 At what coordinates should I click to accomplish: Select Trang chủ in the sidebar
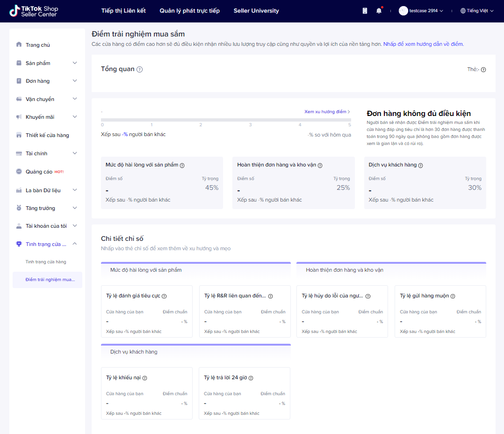(37, 45)
